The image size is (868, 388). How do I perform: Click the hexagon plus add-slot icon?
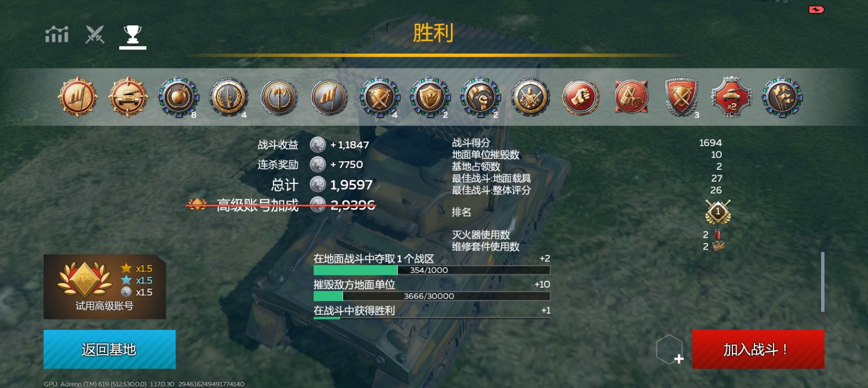670,350
